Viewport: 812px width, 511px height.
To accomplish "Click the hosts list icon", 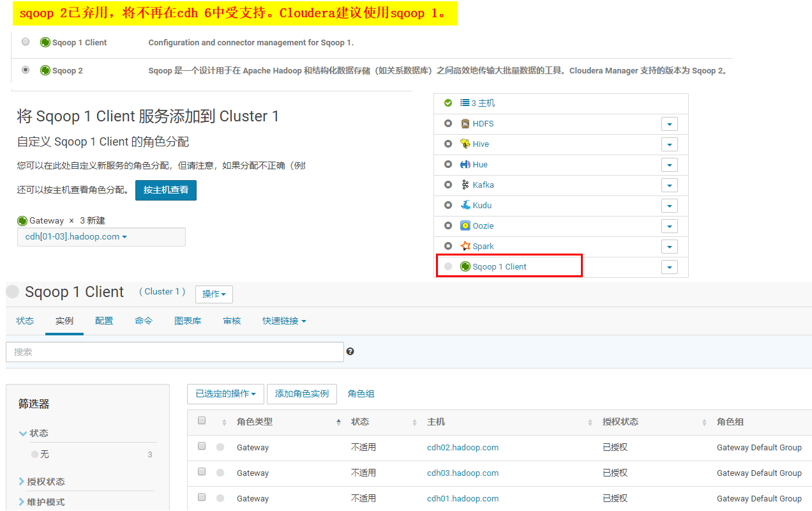I will click(465, 103).
